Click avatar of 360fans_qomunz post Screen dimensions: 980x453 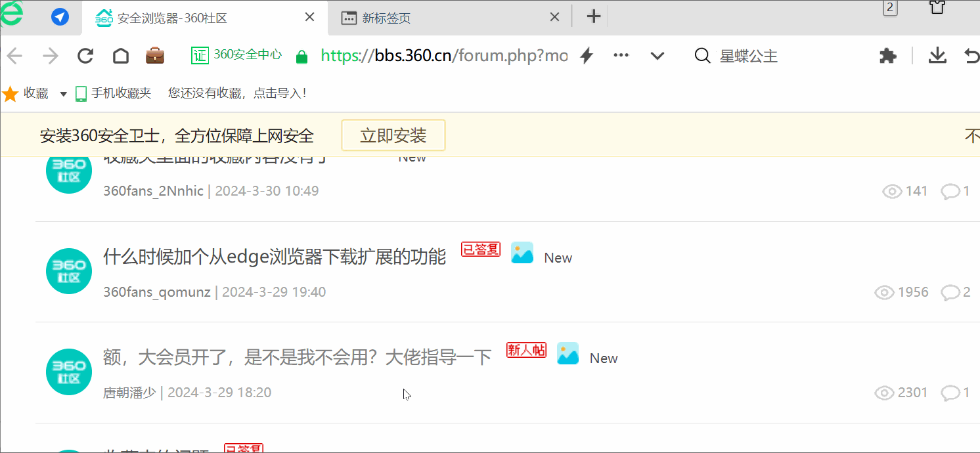click(x=69, y=271)
